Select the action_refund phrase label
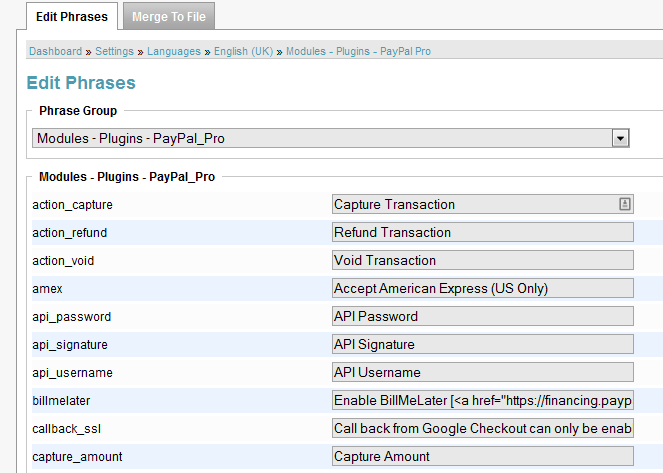Viewport: 663px width, 473px height. [x=70, y=233]
